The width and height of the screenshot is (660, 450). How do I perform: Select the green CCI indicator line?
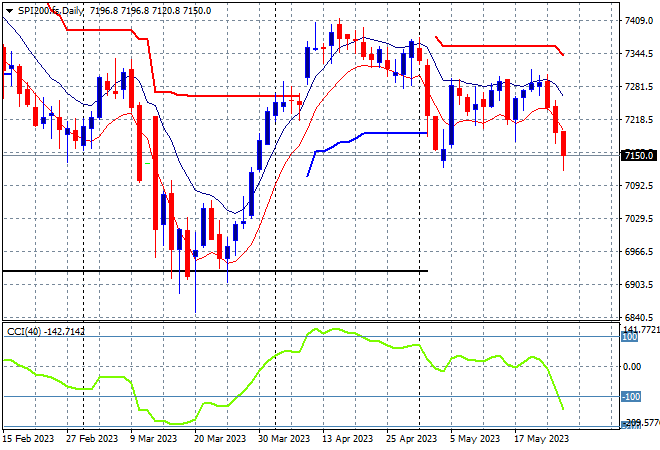pos(283,376)
